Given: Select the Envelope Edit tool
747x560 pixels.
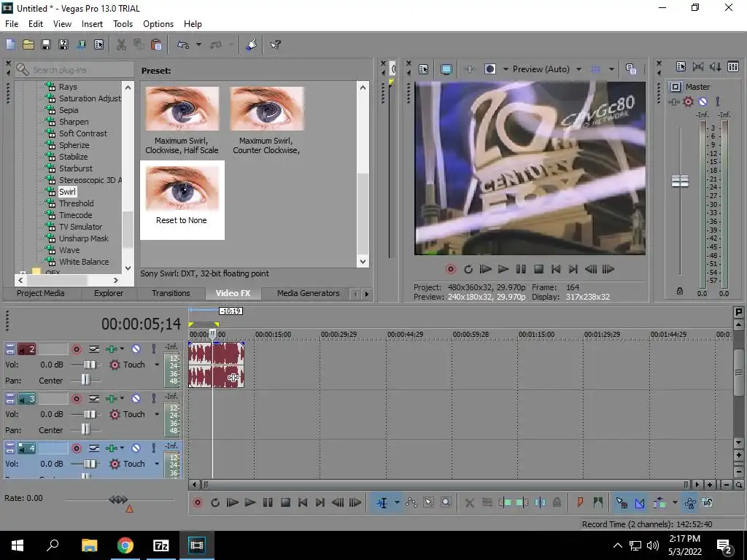Looking at the screenshot, I should (411, 502).
